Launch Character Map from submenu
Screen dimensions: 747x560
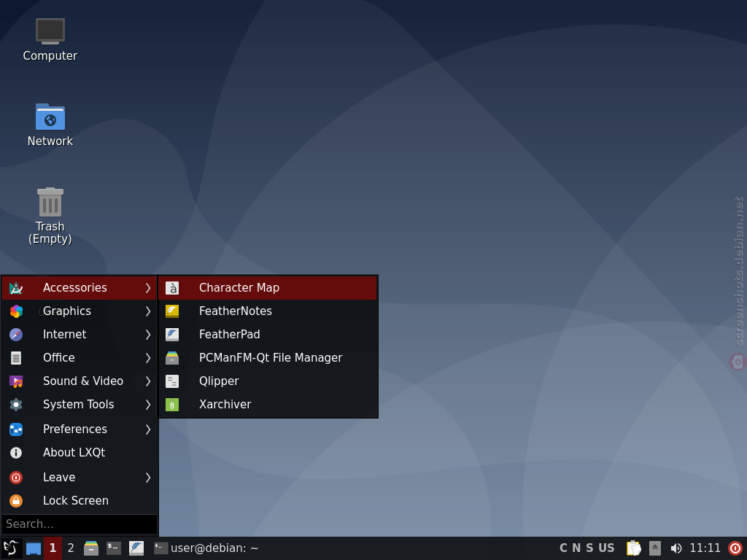268,287
